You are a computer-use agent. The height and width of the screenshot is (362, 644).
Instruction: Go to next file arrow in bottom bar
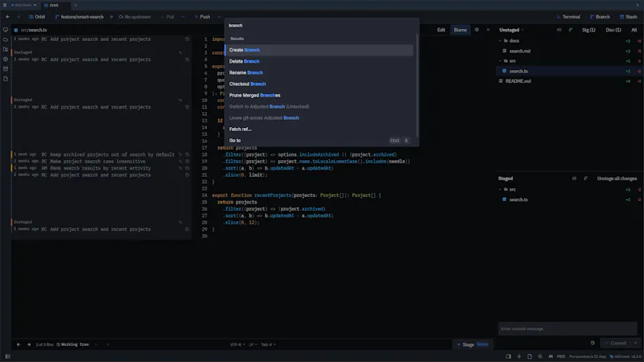tap(29, 344)
